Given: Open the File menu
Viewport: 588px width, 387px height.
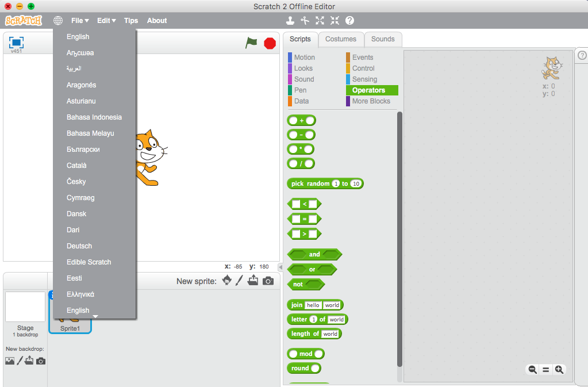Looking at the screenshot, I should pos(80,21).
